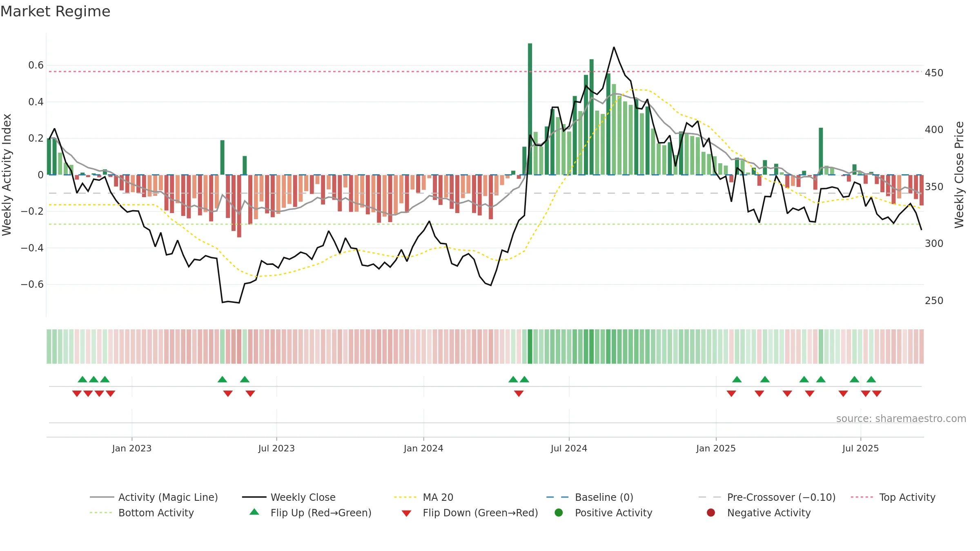The height and width of the screenshot is (551, 980).
Task: Click the Top Activity legend label
Action: (x=907, y=497)
